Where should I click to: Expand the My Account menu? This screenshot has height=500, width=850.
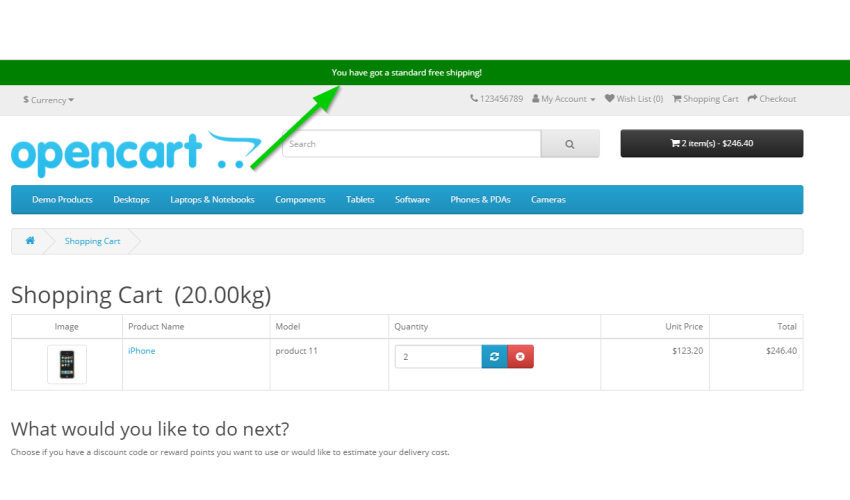[564, 99]
